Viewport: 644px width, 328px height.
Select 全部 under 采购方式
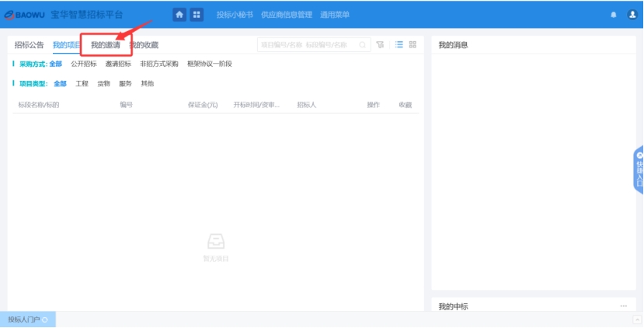(55, 64)
